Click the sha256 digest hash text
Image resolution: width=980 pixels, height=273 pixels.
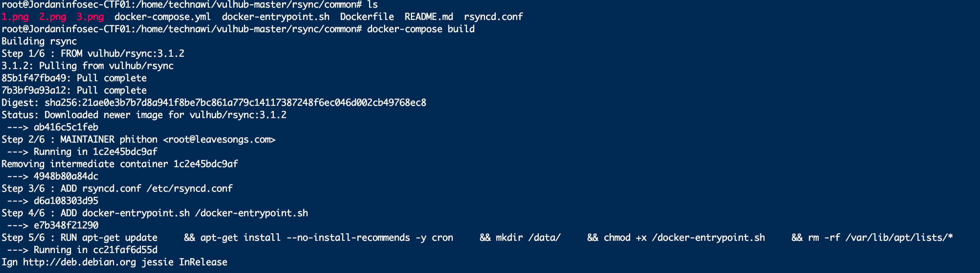click(235, 103)
